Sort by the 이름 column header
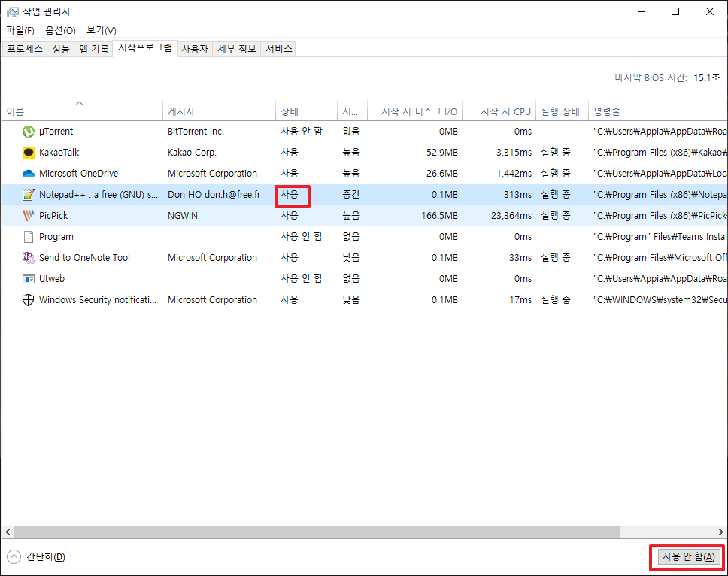 click(x=82, y=111)
